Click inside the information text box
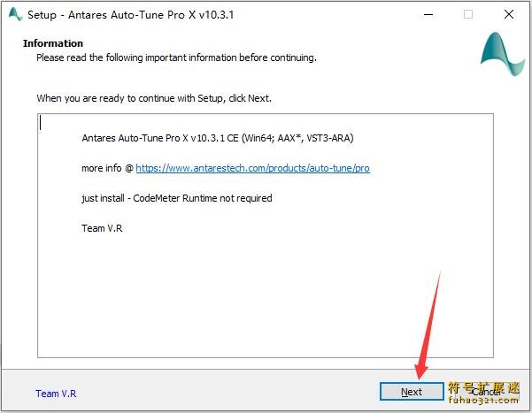This screenshot has height=413, width=532. tap(266, 235)
